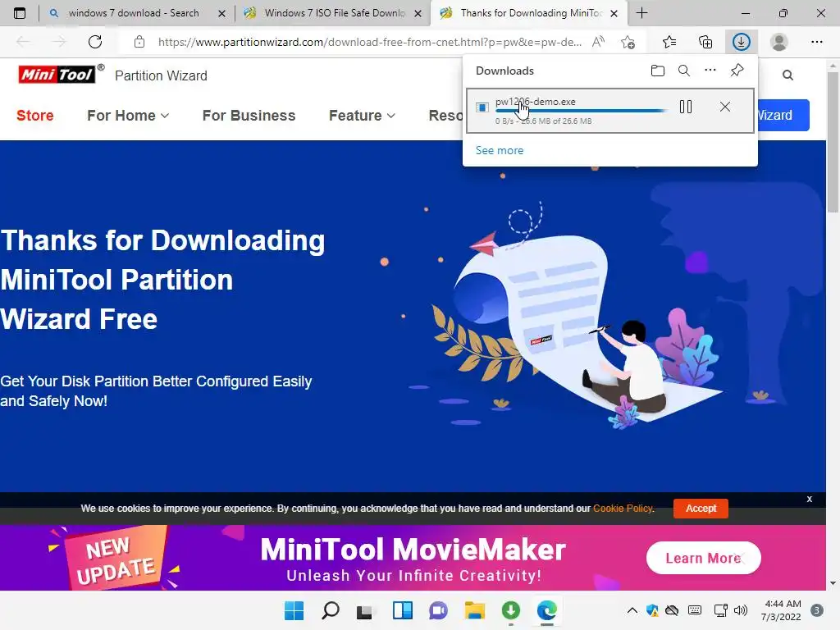Dismiss the cookie banner with x
840x630 pixels.
809,499
